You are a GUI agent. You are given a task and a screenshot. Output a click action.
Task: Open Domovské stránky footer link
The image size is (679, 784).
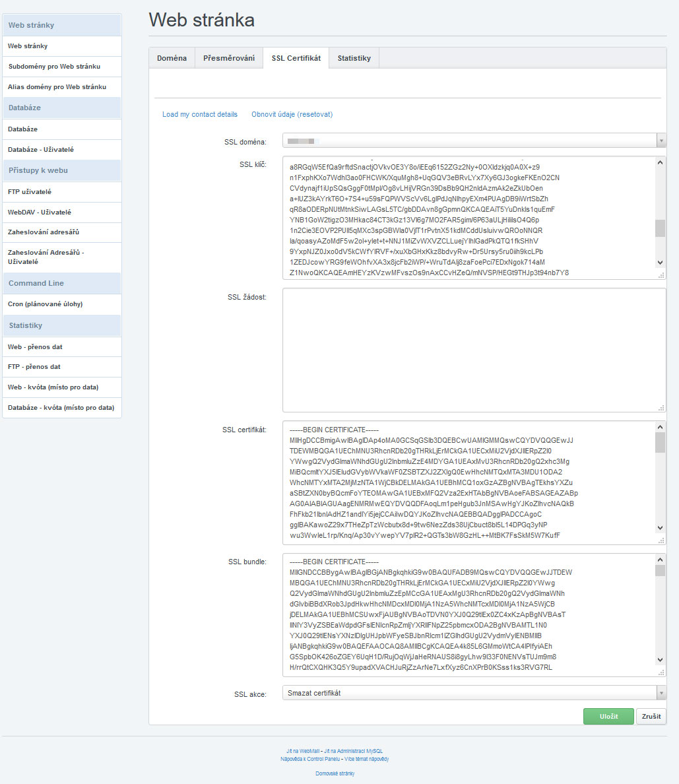pyautogui.click(x=335, y=773)
